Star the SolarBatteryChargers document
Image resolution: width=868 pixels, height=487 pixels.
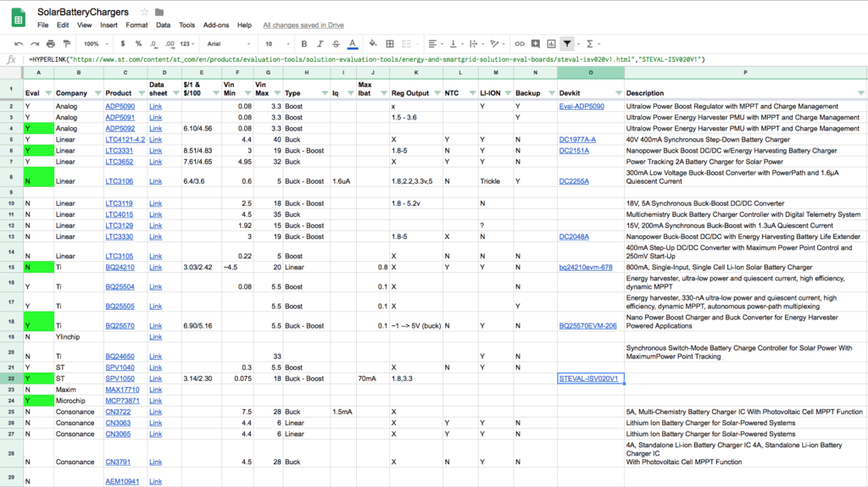(144, 12)
